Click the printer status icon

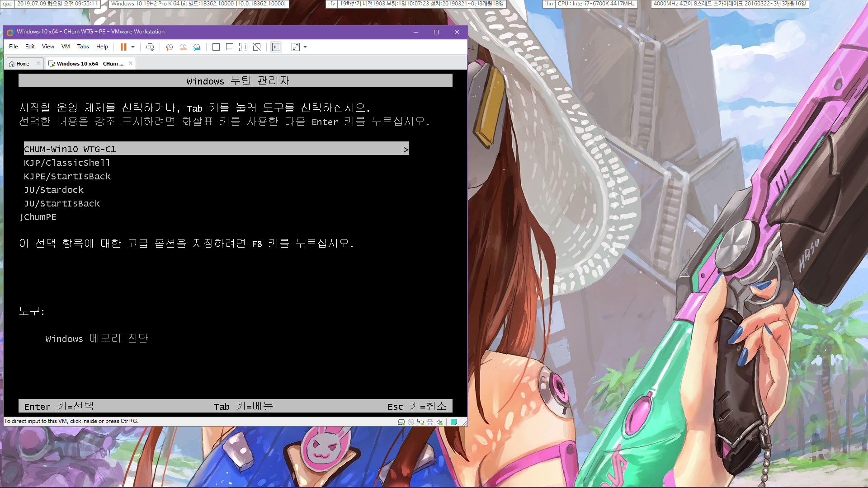click(430, 422)
